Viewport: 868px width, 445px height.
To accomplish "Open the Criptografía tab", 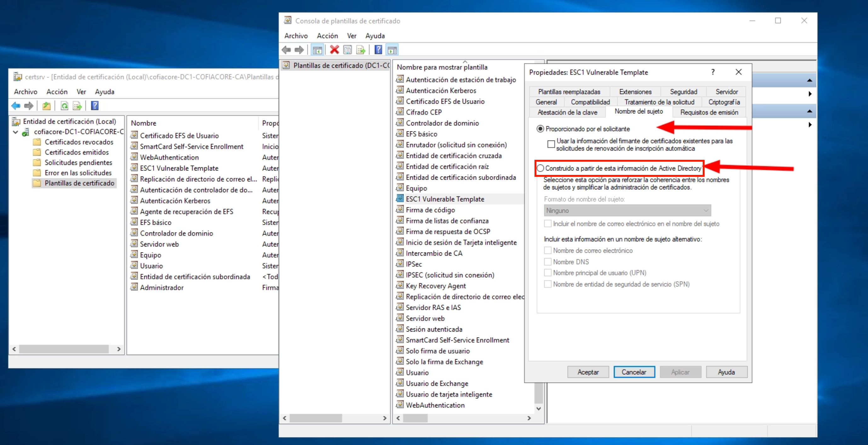I will 724,102.
